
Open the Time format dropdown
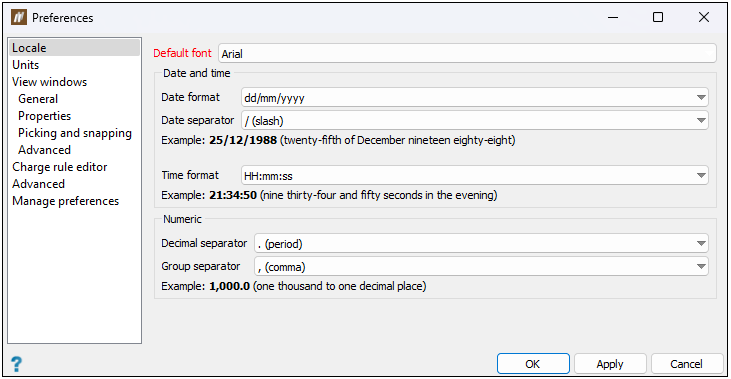click(475, 175)
